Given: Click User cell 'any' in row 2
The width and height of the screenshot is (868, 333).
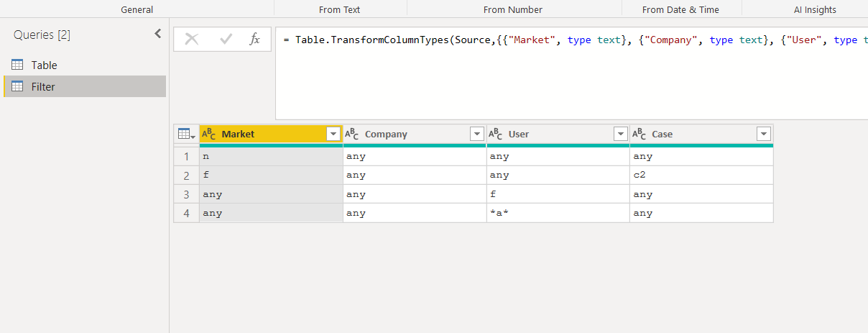Looking at the screenshot, I should click(x=558, y=175).
